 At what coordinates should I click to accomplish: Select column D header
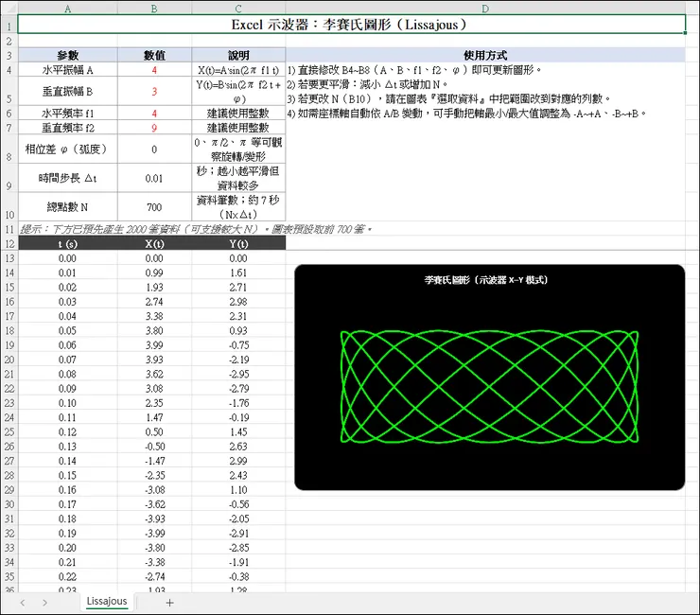click(485, 9)
